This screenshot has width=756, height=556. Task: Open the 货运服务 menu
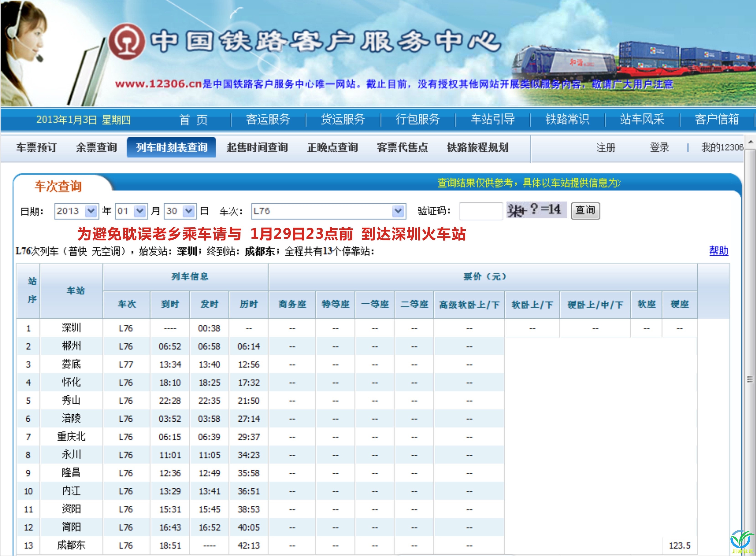point(343,120)
